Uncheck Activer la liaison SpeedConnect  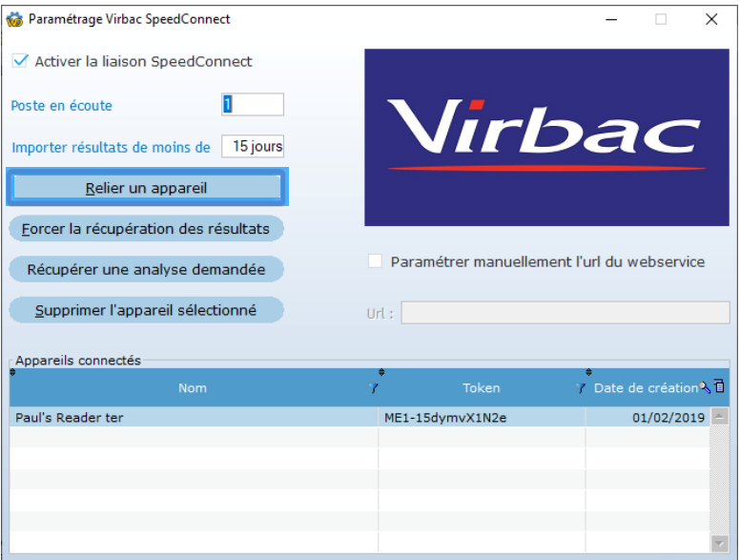point(20,61)
